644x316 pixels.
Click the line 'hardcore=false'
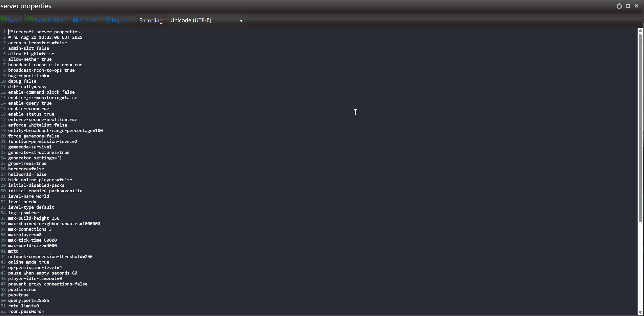point(26,169)
